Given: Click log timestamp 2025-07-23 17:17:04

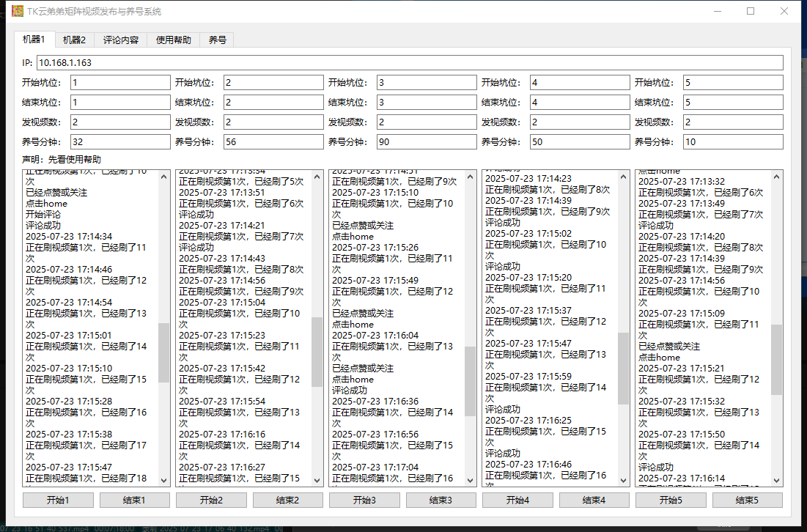Looking at the screenshot, I should [x=375, y=468].
